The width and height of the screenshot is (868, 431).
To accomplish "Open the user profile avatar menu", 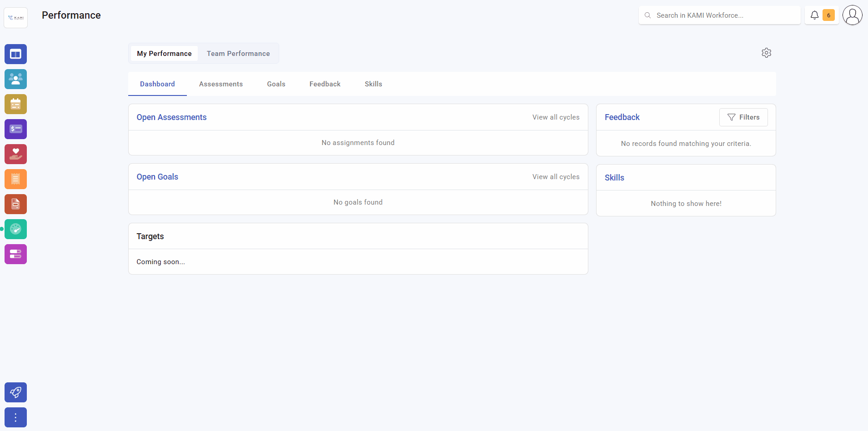I will (852, 15).
